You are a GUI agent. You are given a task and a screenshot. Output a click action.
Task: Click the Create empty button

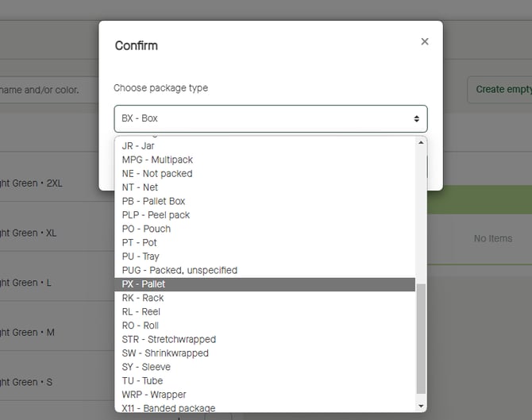tap(502, 89)
